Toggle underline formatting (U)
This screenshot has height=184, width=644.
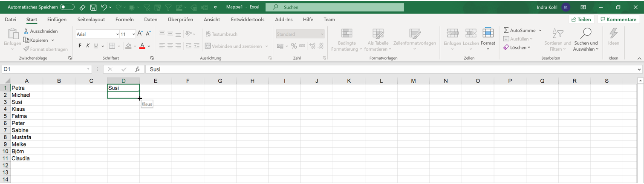coord(96,46)
